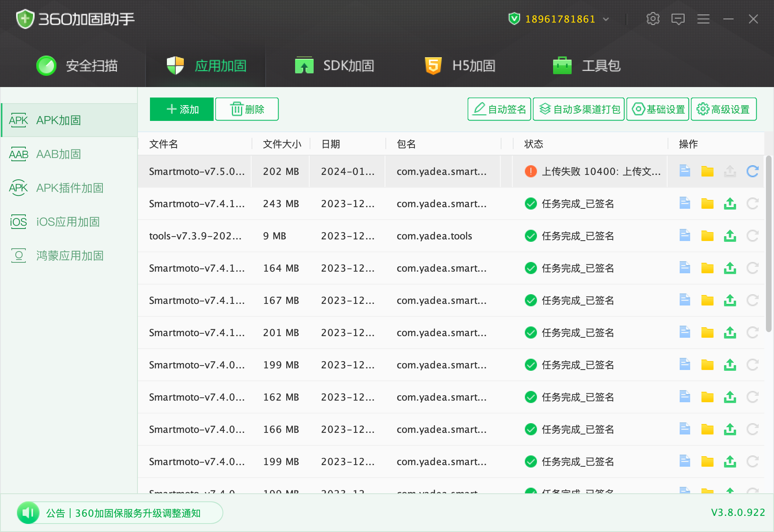774x532 pixels.
Task: Switch to 工具包 tab
Action: click(587, 66)
